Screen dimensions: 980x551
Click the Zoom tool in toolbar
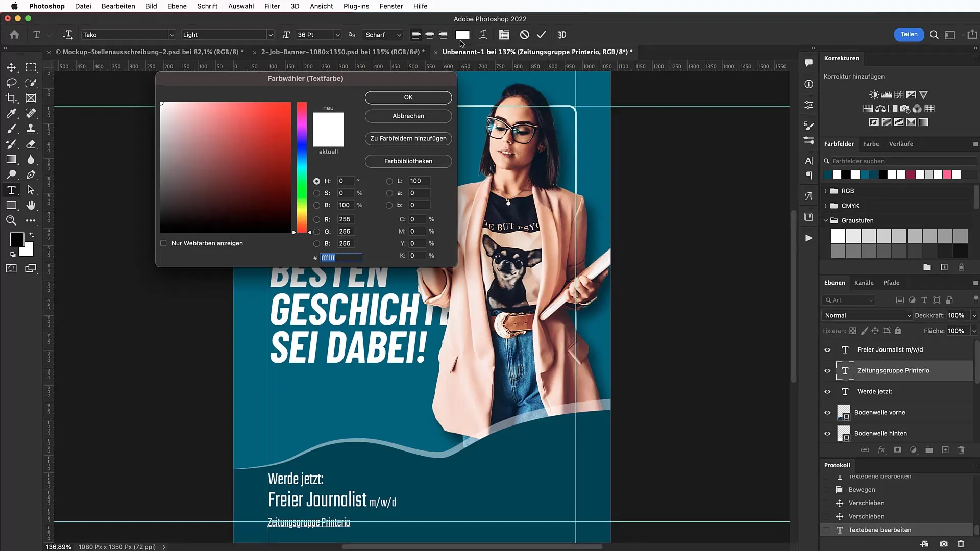tap(11, 221)
